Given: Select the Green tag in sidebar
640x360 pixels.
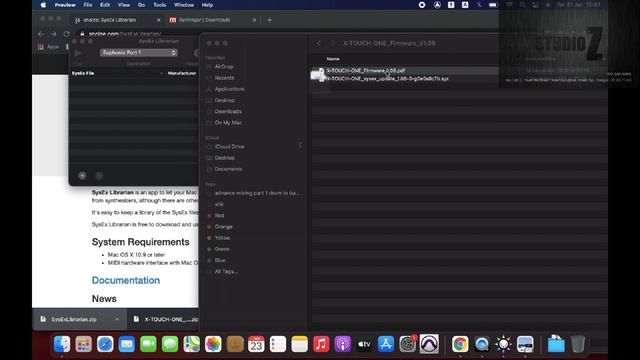Looking at the screenshot, I should 222,249.
